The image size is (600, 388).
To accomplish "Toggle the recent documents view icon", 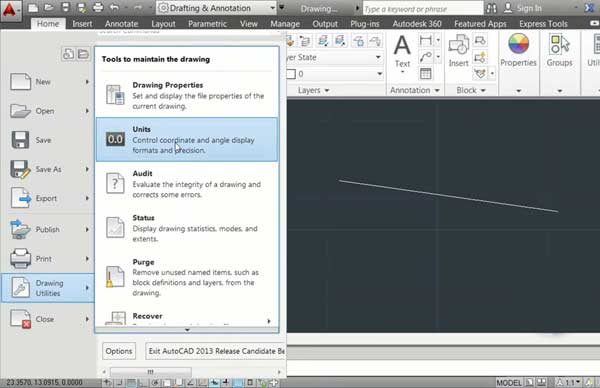I will pos(68,54).
